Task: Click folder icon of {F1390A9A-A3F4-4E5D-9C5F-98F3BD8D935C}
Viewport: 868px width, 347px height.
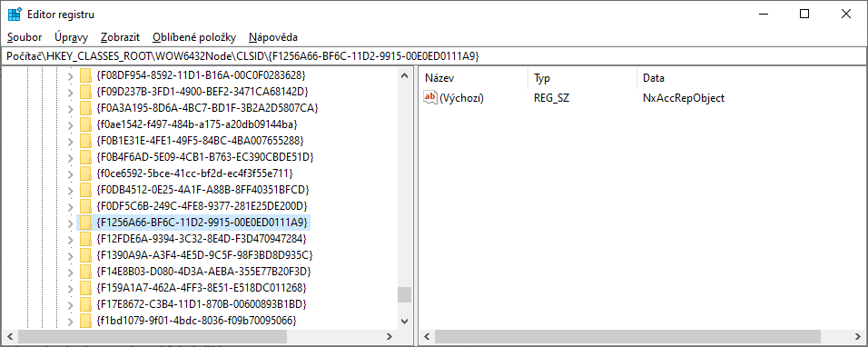Action: [85, 255]
